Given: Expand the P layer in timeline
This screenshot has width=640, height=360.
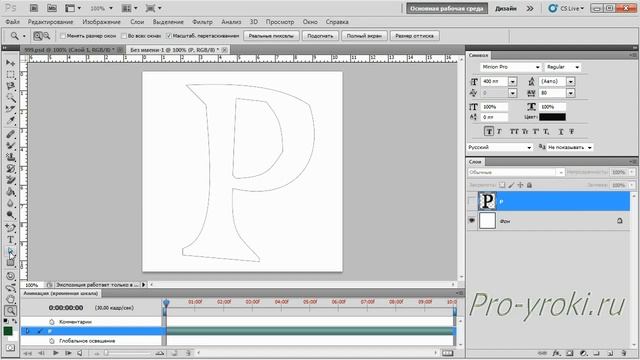Looking at the screenshot, I should (x=27, y=331).
